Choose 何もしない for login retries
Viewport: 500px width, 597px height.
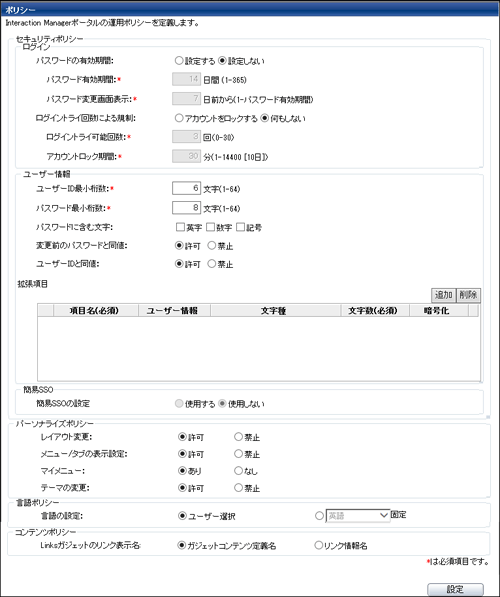point(265,118)
